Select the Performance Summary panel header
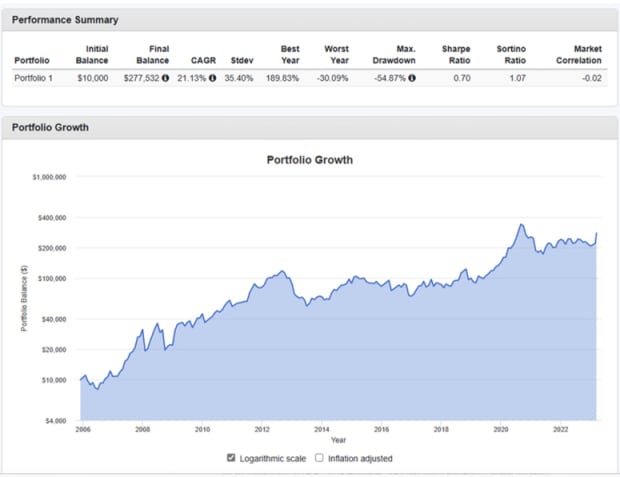Screen dimensions: 620x477 (x=310, y=20)
